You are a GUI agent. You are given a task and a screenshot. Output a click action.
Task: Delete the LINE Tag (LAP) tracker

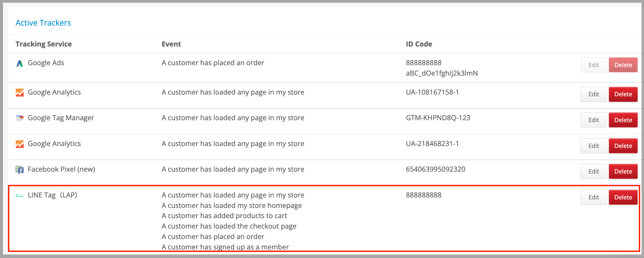coord(623,197)
